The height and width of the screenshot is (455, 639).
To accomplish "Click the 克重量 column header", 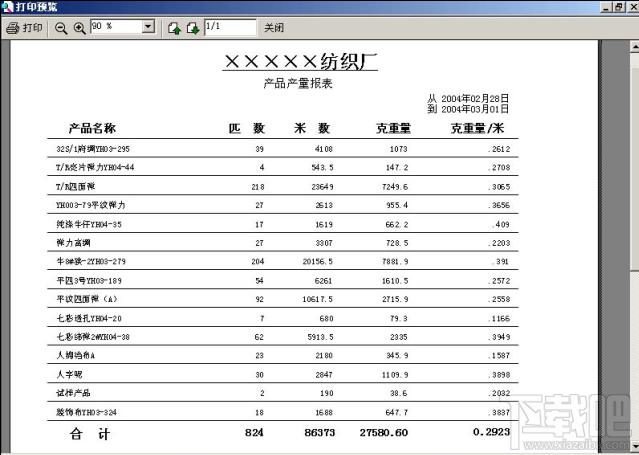I will pyautogui.click(x=393, y=128).
